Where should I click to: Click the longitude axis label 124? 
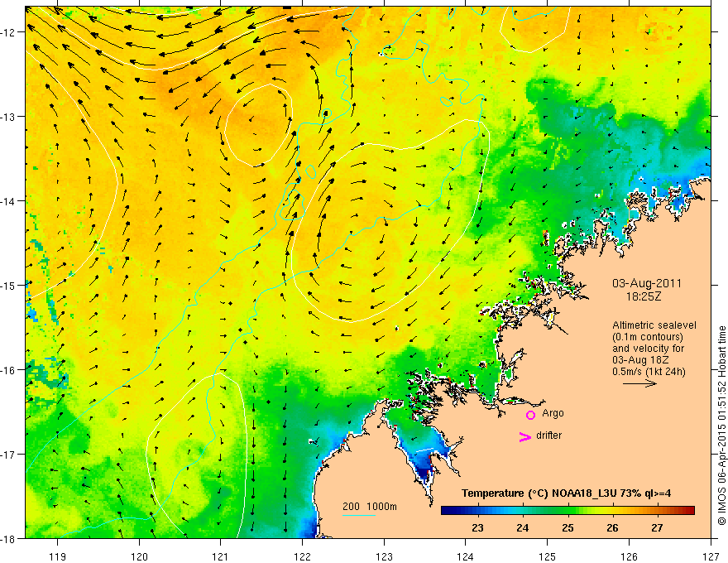click(466, 556)
